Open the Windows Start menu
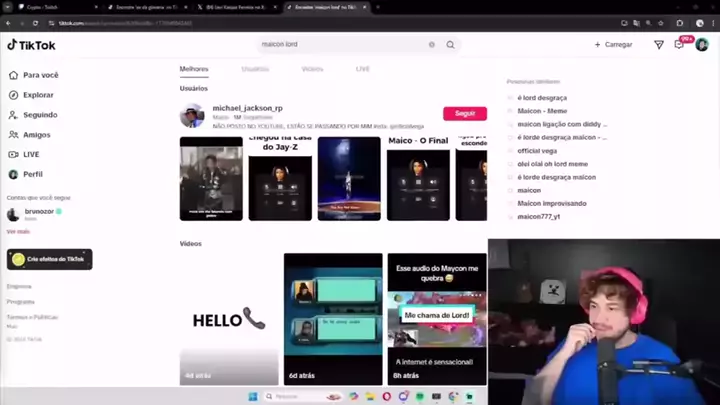 click(x=253, y=396)
